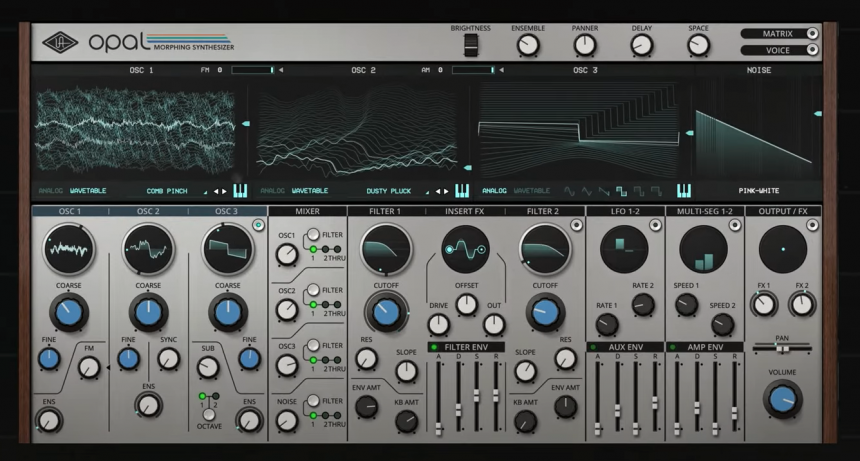Expand the Output / FX section round button
The height and width of the screenshot is (461, 860).
812,225
